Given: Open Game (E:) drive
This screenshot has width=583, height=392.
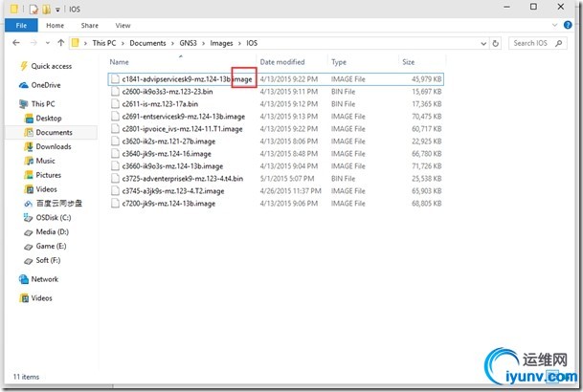Looking at the screenshot, I should (x=51, y=246).
